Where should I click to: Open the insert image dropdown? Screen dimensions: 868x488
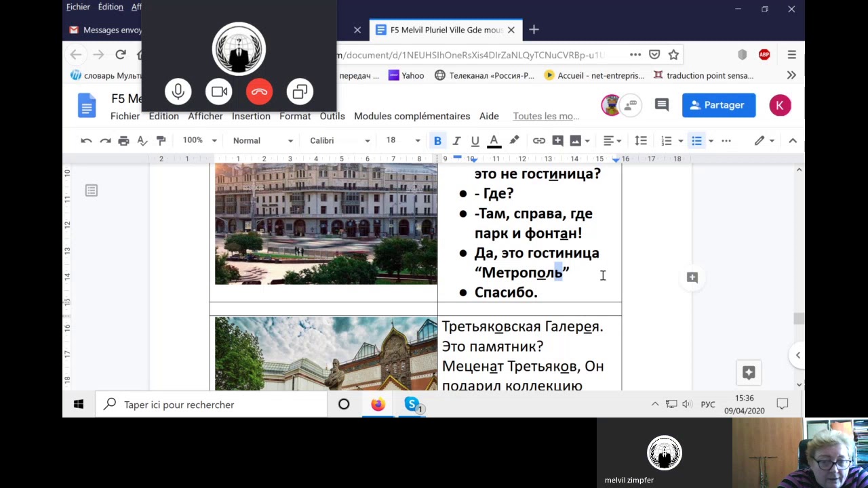(579, 140)
